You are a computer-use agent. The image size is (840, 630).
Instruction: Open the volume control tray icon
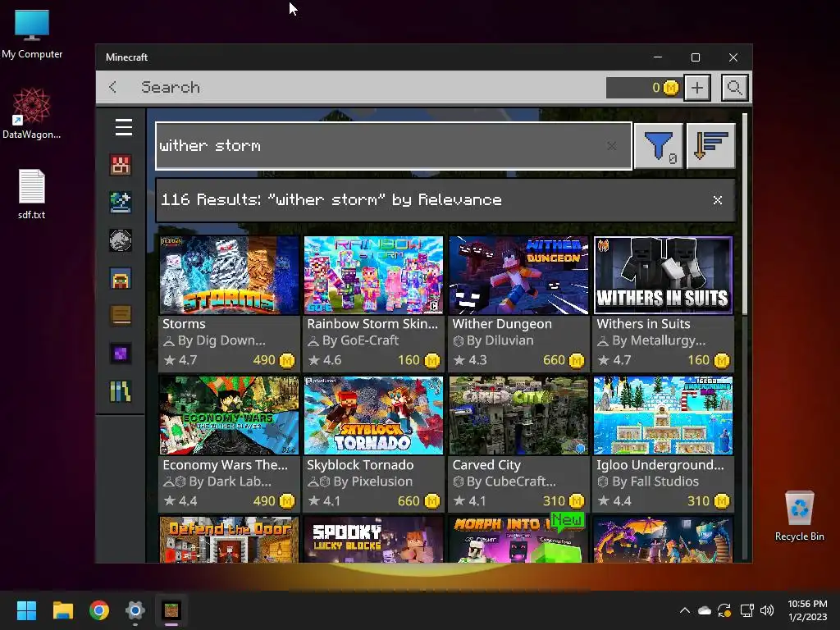click(767, 610)
